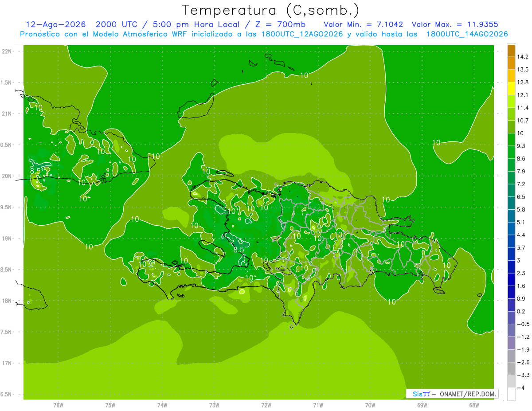Screen dimensions: 532x411
Task: Click the "1800UTC_12AGO2026" initialization timestamp
Action: coord(302,34)
